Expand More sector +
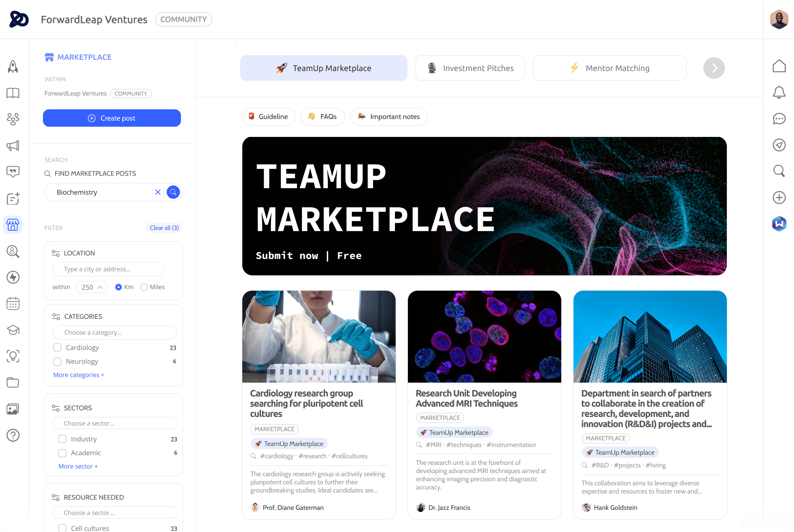Screen dimensions: 794x532 (78, 466)
